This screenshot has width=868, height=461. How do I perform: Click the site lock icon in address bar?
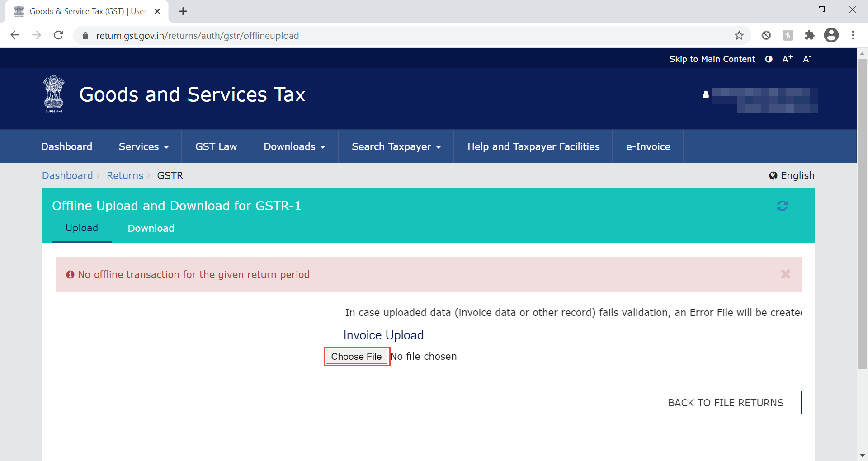tap(85, 36)
